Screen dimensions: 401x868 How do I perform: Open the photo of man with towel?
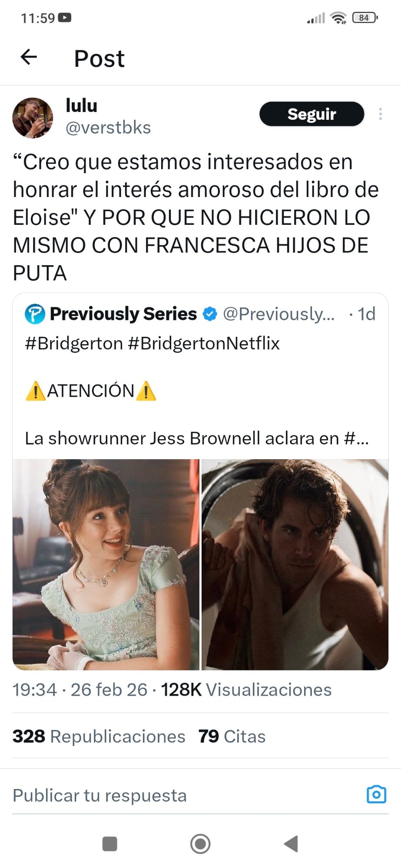pyautogui.click(x=295, y=565)
